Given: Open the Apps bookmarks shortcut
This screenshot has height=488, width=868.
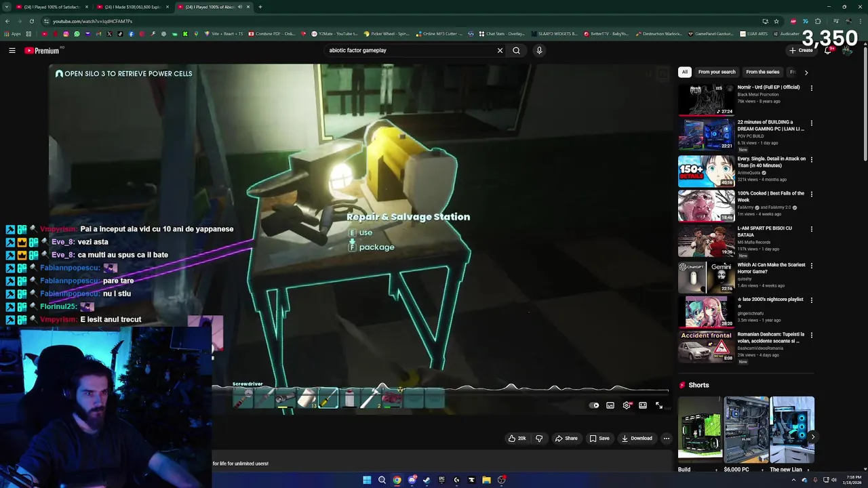Looking at the screenshot, I should pyautogui.click(x=12, y=34).
